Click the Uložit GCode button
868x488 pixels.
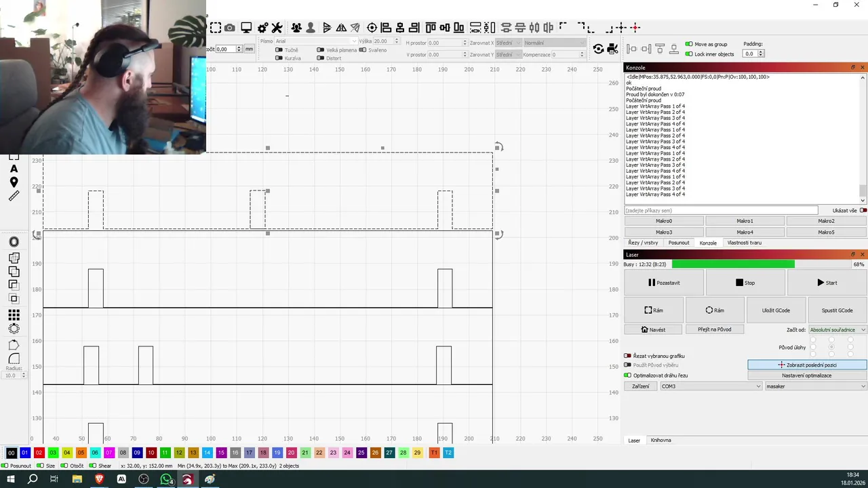776,310
